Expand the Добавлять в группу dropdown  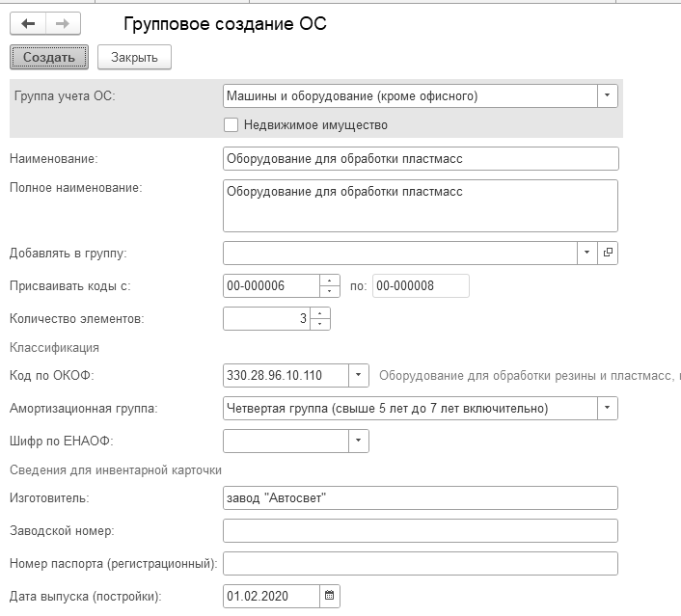[587, 253]
